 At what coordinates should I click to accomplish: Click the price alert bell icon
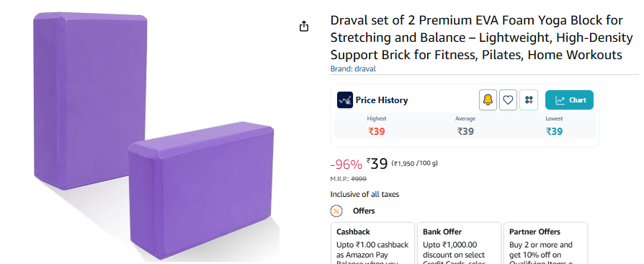coord(488,100)
